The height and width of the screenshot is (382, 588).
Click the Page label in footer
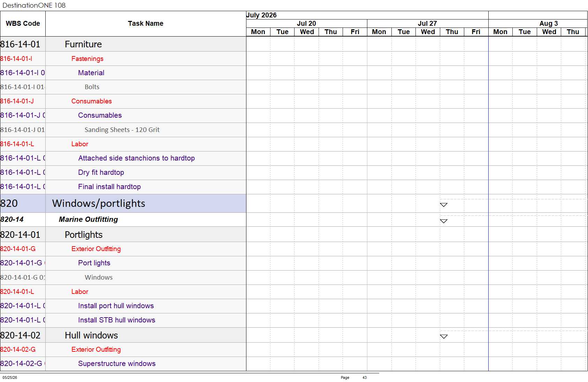point(345,377)
